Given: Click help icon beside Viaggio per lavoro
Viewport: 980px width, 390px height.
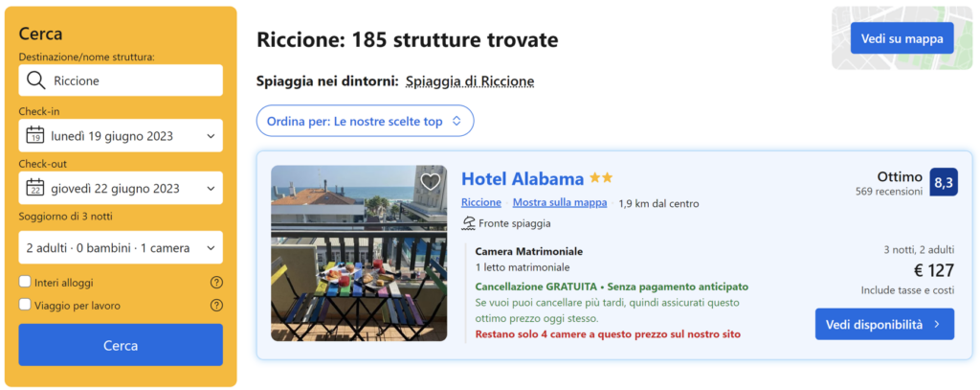Looking at the screenshot, I should point(216,306).
